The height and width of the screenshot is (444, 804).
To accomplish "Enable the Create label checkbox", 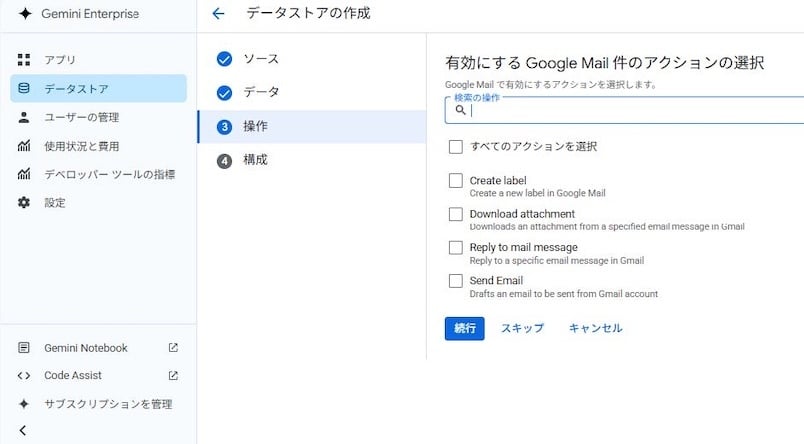I will (x=455, y=180).
